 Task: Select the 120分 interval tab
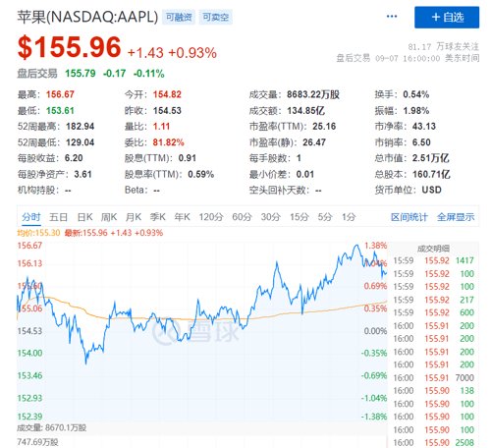(x=211, y=217)
